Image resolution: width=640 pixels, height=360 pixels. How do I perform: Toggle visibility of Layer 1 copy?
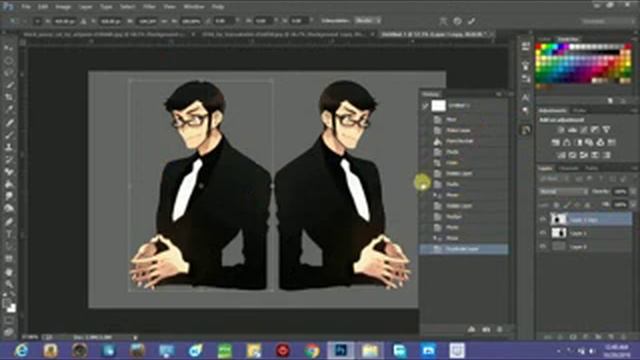click(x=543, y=220)
